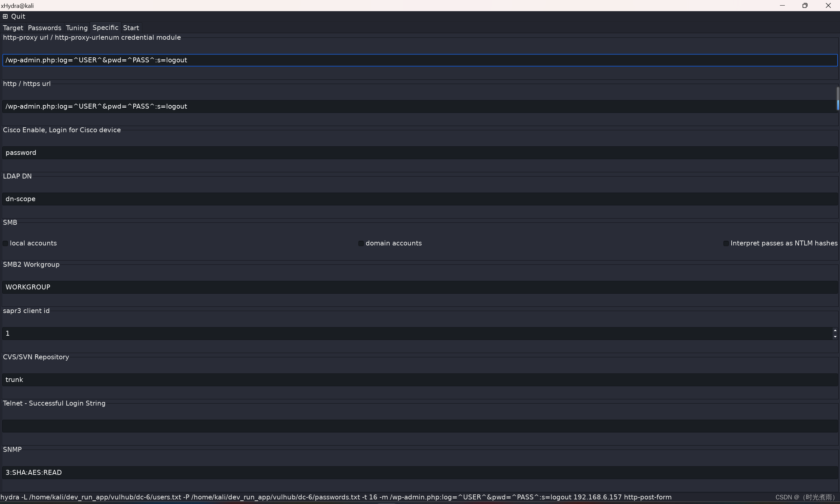Viewport: 840px width, 504px height.
Task: Click the 'Cisco Enable, Login for Cisco device' label
Action: tap(62, 130)
